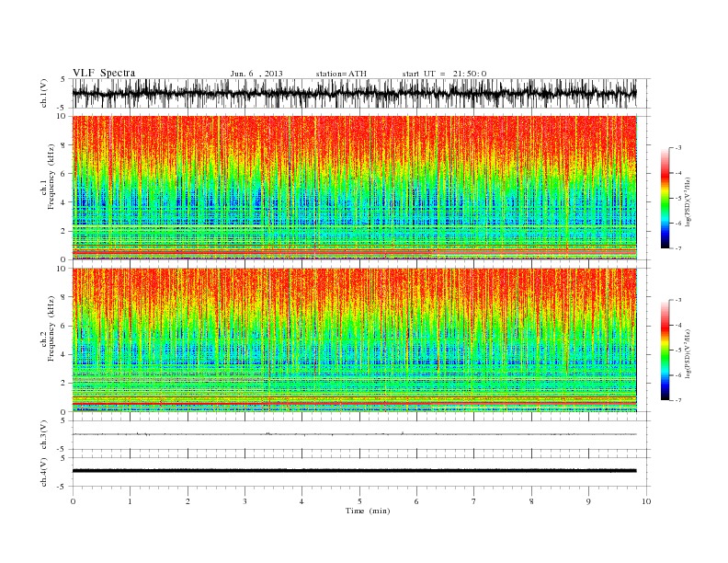
Task: Click the 'station=ATH' label
Action: coord(341,74)
